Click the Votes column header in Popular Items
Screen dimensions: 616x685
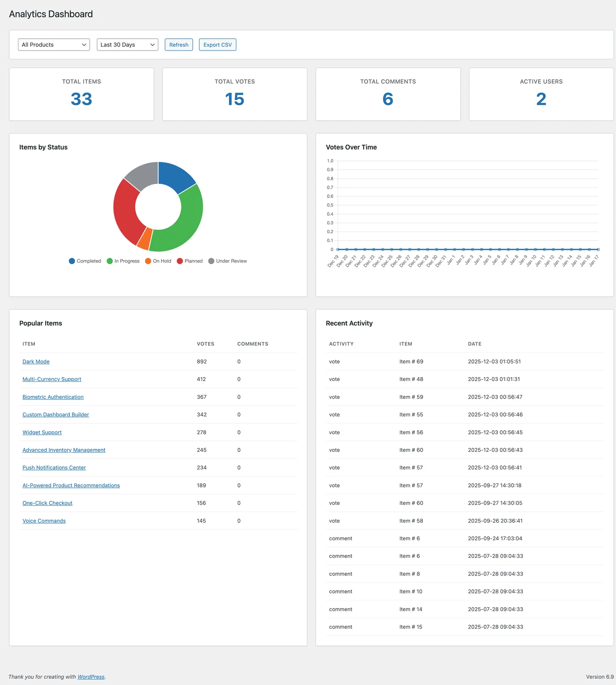pyautogui.click(x=205, y=344)
